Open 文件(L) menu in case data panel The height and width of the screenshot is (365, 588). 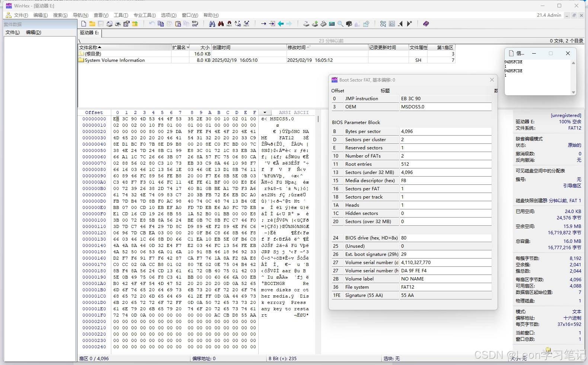tap(13, 32)
